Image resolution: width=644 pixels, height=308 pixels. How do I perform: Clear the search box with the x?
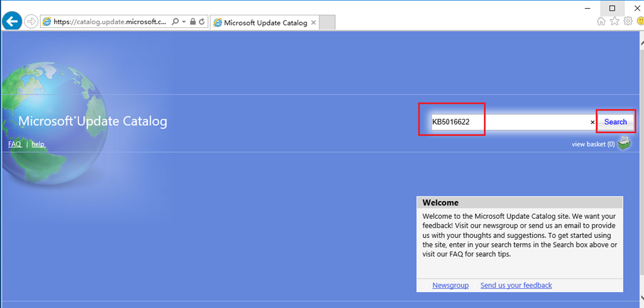click(x=593, y=122)
